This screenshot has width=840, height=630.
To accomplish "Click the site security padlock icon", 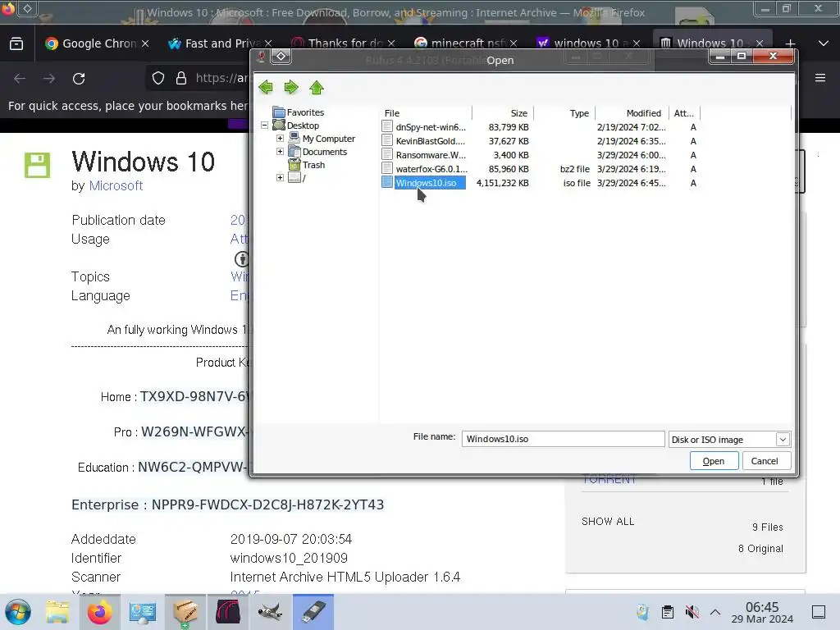I will (181, 78).
